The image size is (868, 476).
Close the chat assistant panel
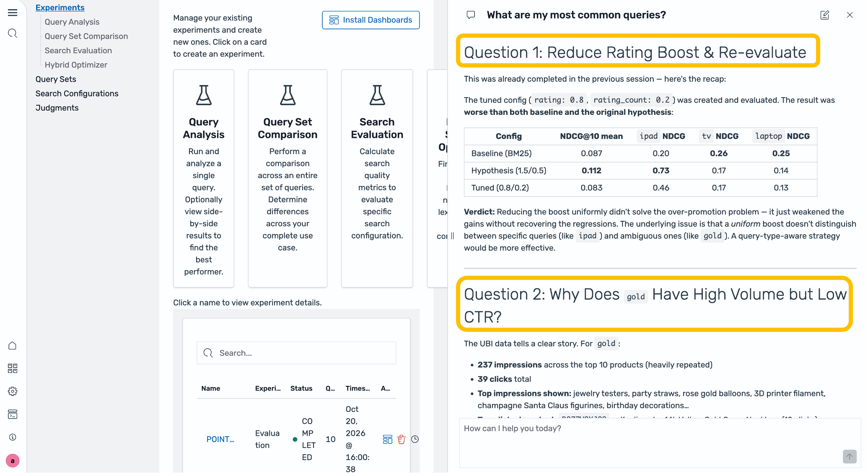[x=850, y=15]
